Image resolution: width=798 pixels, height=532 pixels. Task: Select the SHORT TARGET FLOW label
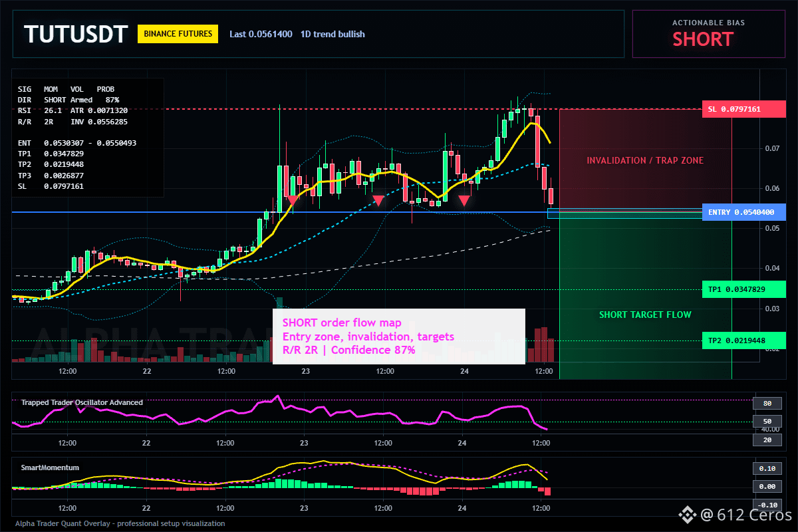point(645,315)
